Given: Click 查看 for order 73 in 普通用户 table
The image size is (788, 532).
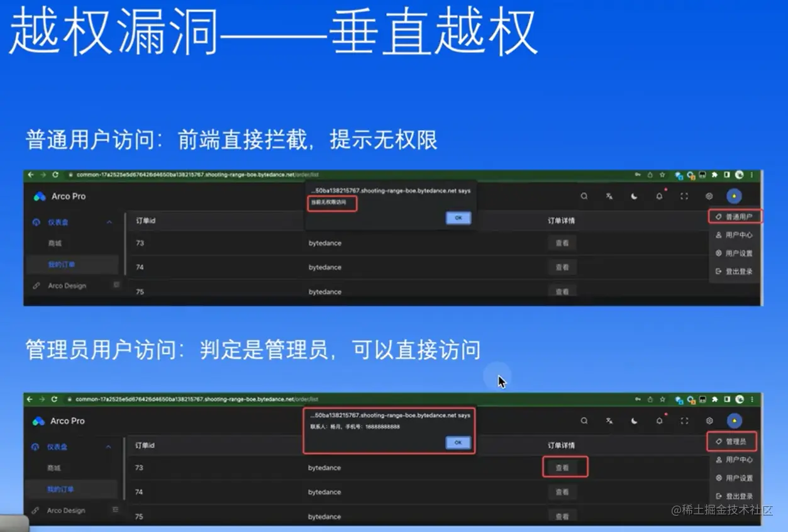Looking at the screenshot, I should pos(562,243).
